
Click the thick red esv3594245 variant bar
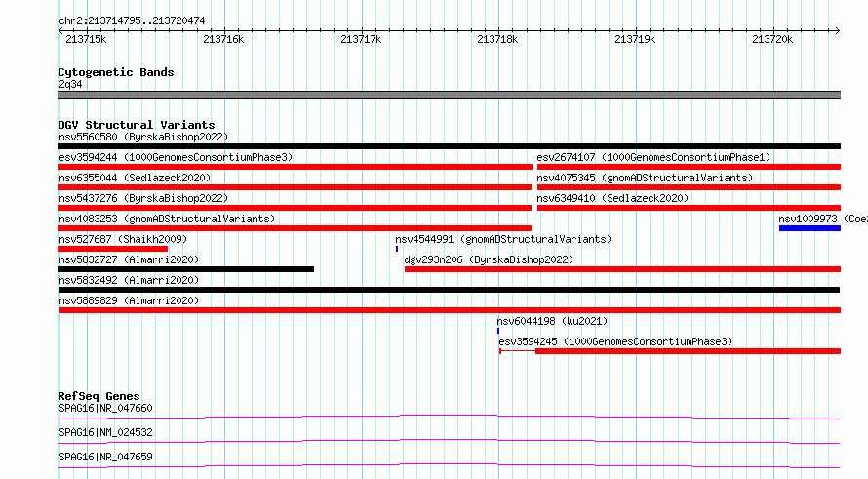[688, 351]
